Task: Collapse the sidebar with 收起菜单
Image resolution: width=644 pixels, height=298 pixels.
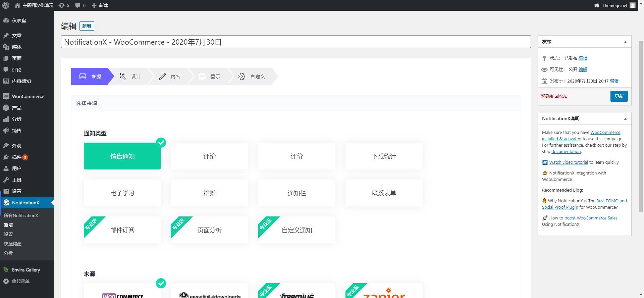Action: tap(27, 281)
